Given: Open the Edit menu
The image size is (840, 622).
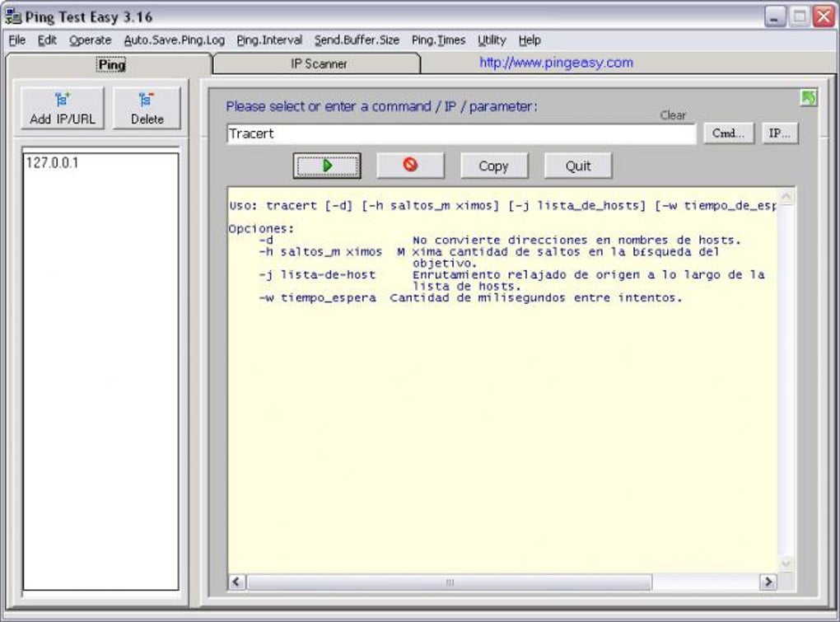Looking at the screenshot, I should tap(47, 40).
